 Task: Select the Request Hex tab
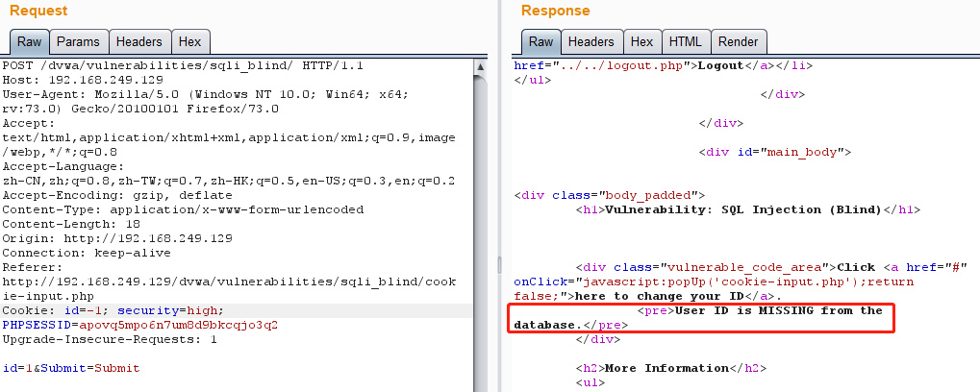pos(189,41)
